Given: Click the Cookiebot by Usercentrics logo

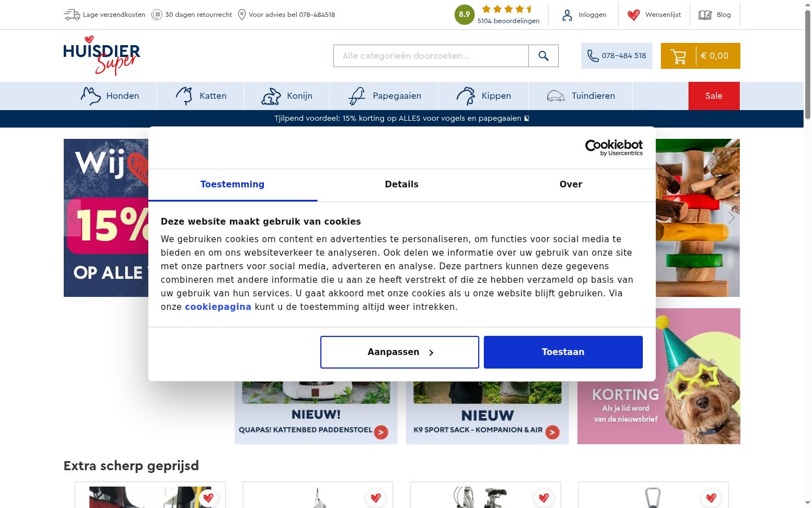Looking at the screenshot, I should pyautogui.click(x=614, y=147).
